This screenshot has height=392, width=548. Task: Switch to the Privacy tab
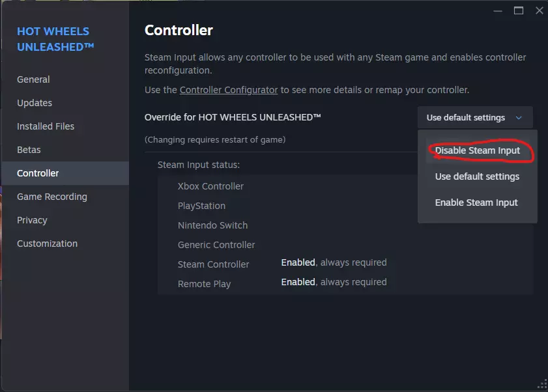click(x=32, y=220)
